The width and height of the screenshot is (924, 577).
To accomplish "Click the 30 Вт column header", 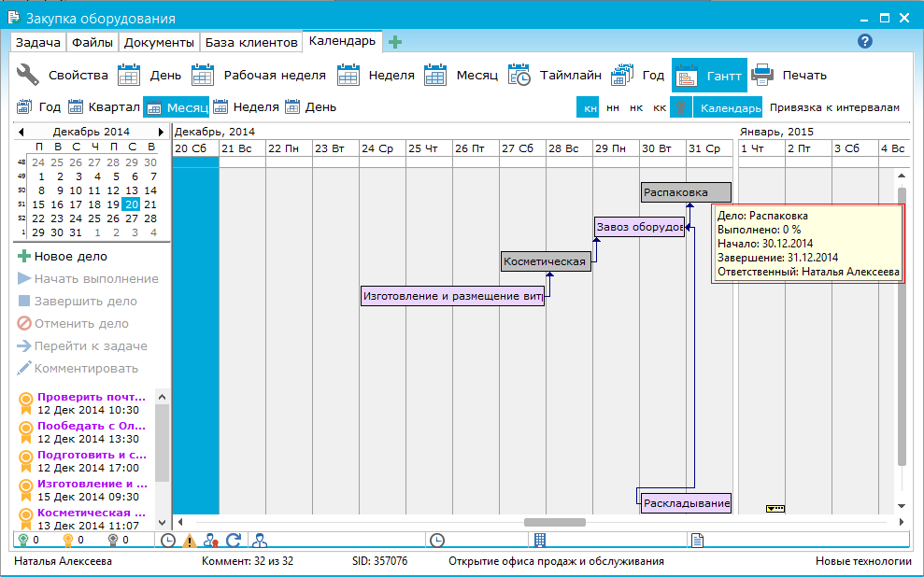I will click(x=662, y=148).
